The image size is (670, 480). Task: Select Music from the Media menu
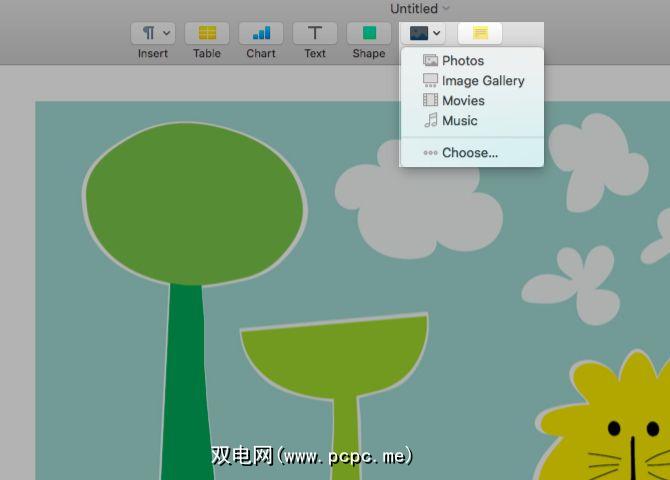(472, 121)
